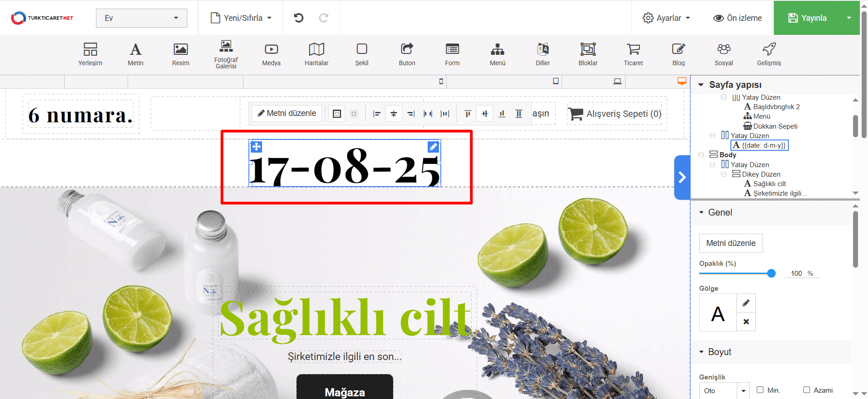
Task: Align element to top
Action: pyautogui.click(x=468, y=114)
